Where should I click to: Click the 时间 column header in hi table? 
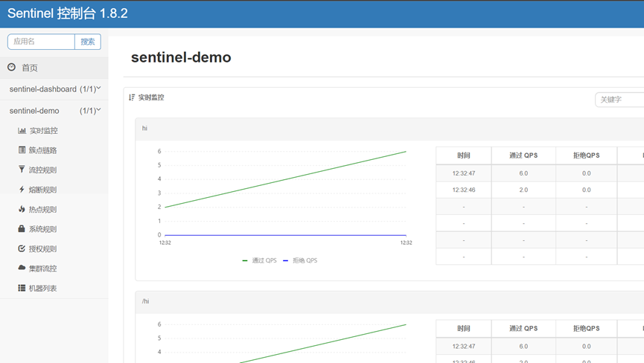point(464,155)
